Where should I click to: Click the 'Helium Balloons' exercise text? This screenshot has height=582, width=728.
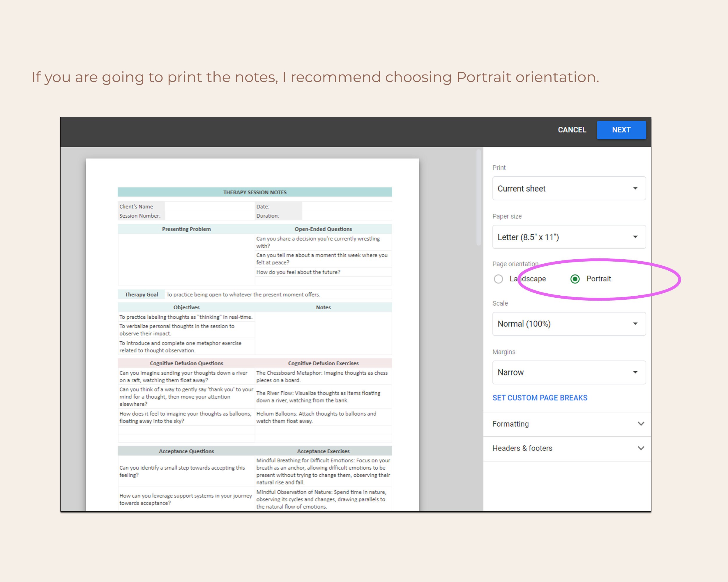pyautogui.click(x=316, y=417)
